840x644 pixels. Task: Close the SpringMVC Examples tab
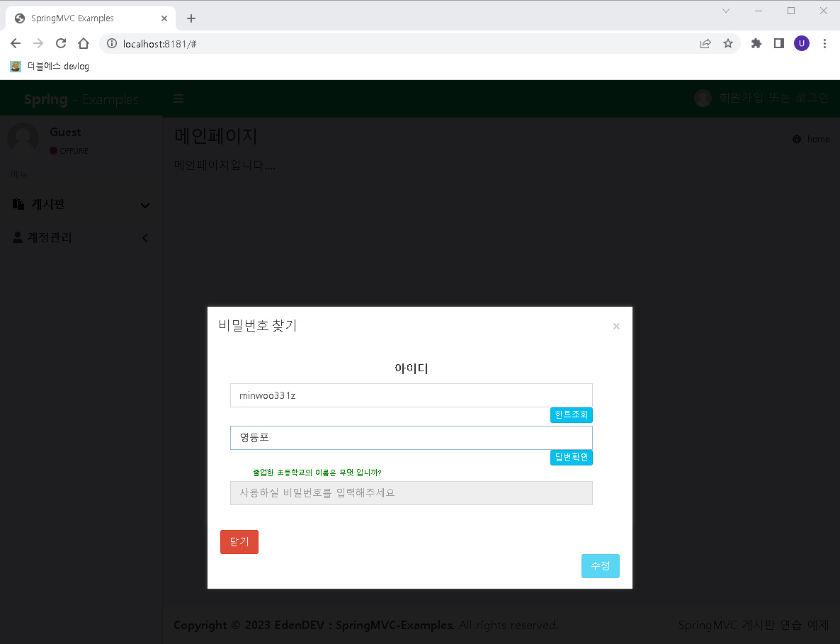pyautogui.click(x=164, y=18)
